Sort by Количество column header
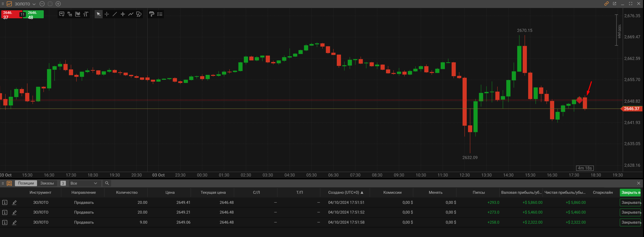The width and height of the screenshot is (644, 237). [x=127, y=192]
